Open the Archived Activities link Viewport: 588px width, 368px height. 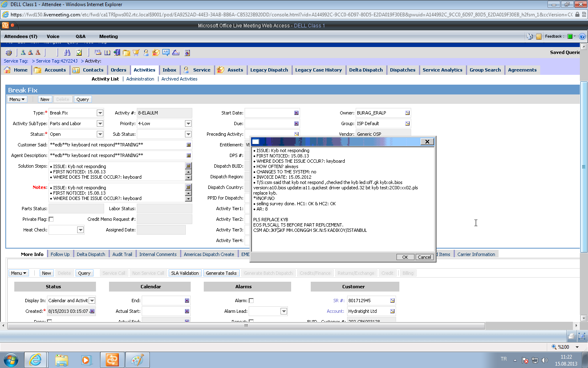coord(179,79)
